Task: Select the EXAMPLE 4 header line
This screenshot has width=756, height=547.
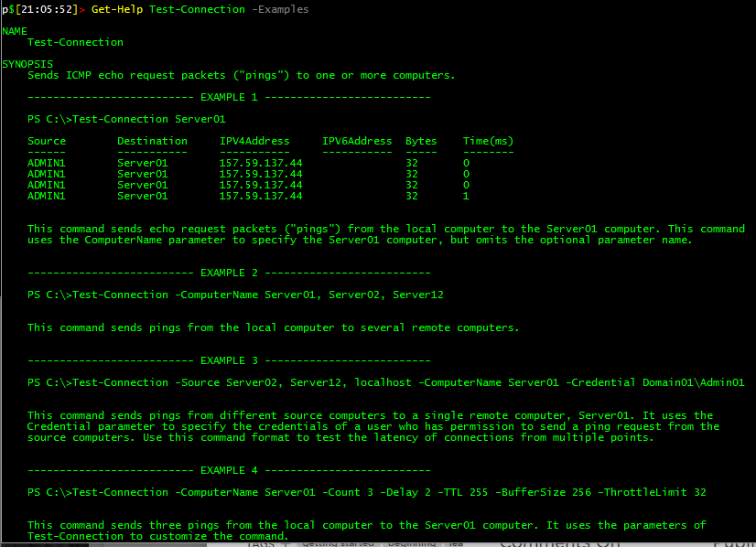Action: 229,470
